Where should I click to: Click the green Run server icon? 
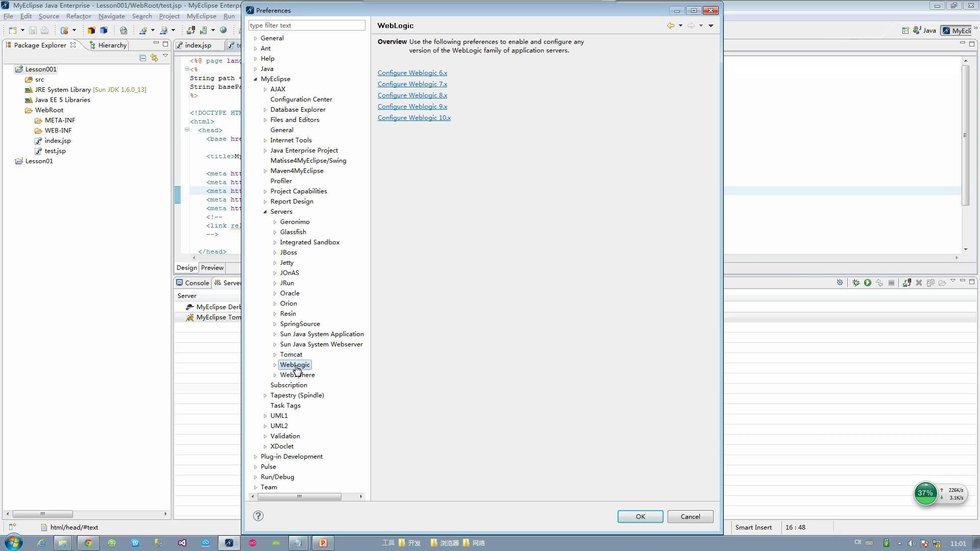867,283
